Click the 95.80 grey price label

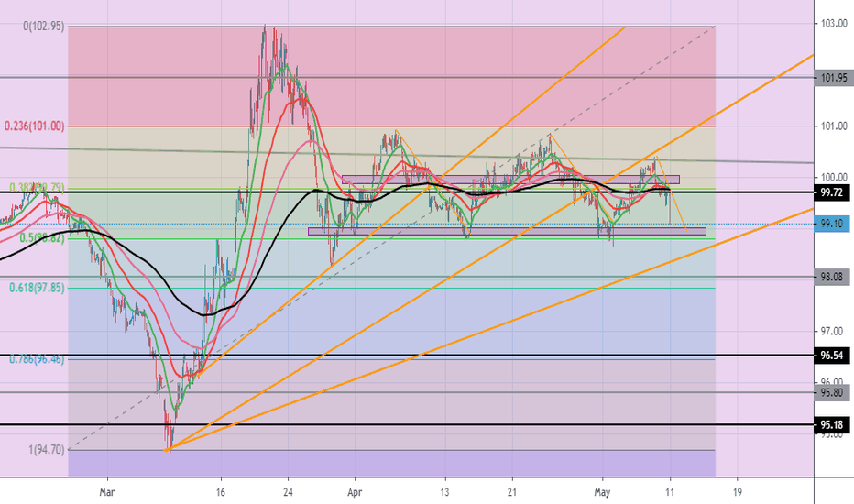click(832, 392)
